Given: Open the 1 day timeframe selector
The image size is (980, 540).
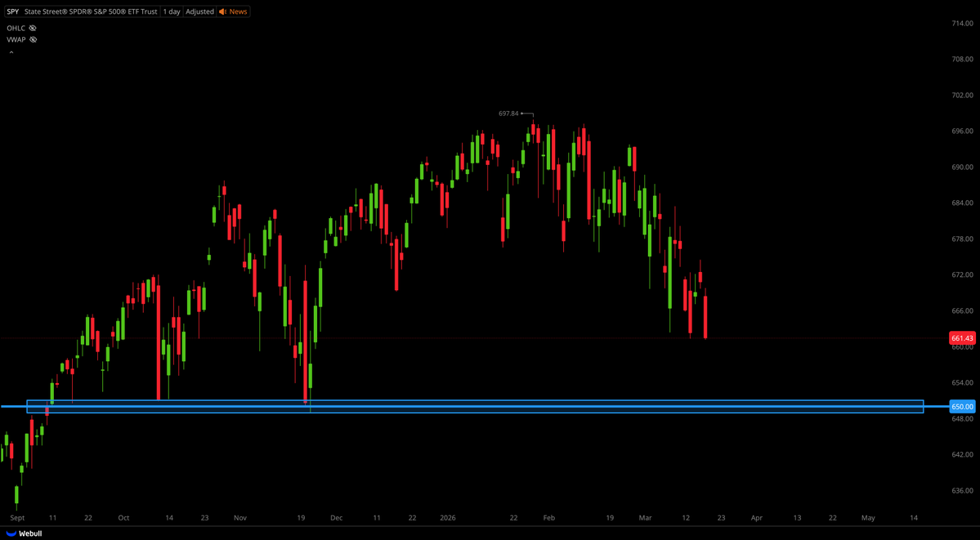Looking at the screenshot, I should coord(171,11).
